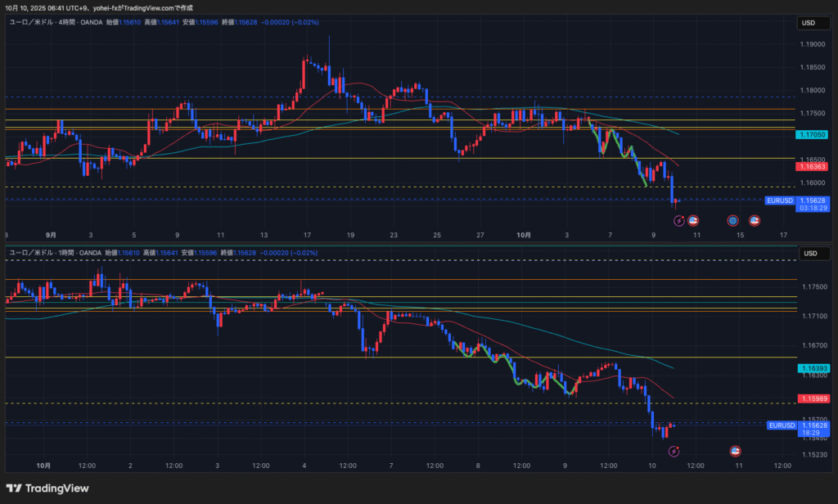Open the lightning event icon on 4-hour chart
The image size is (838, 504).
click(678, 220)
